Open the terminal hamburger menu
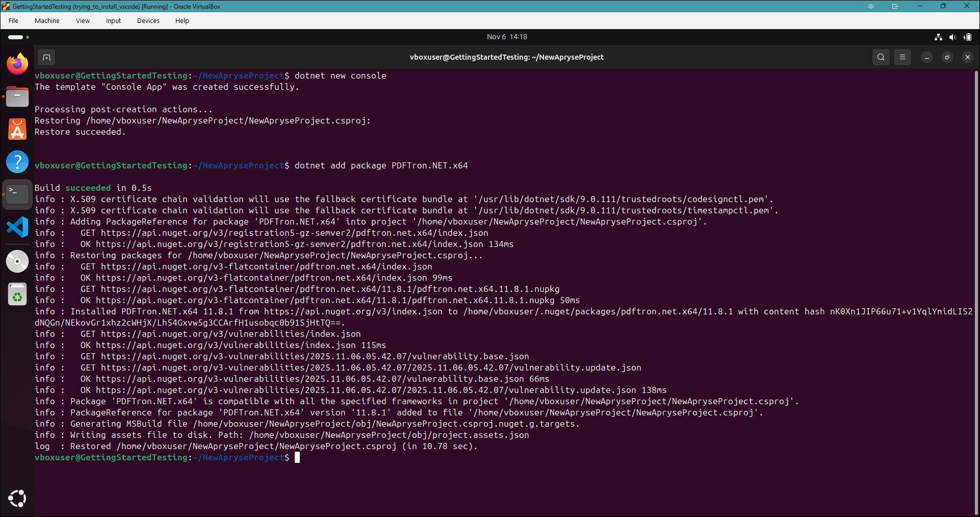 coord(902,57)
